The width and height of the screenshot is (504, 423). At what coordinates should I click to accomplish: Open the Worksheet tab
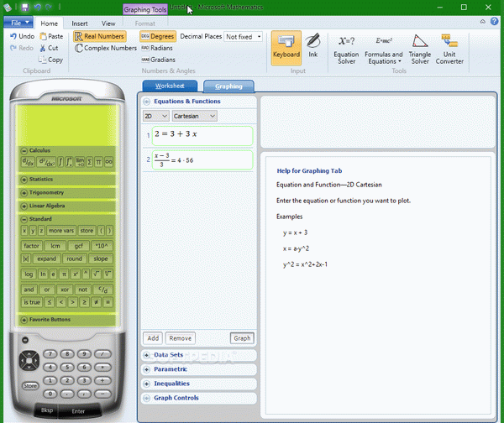coord(170,86)
